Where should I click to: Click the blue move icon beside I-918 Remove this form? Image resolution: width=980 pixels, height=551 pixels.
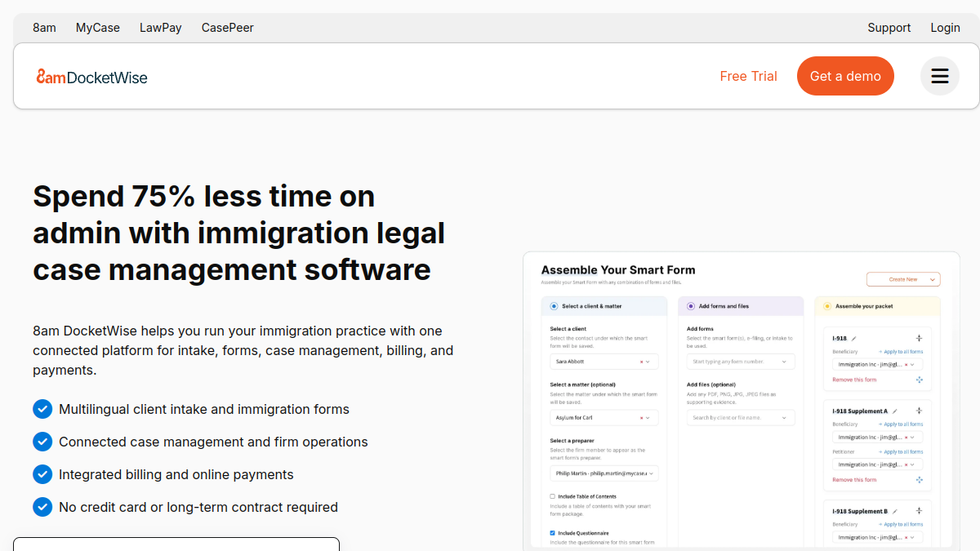pyautogui.click(x=919, y=380)
